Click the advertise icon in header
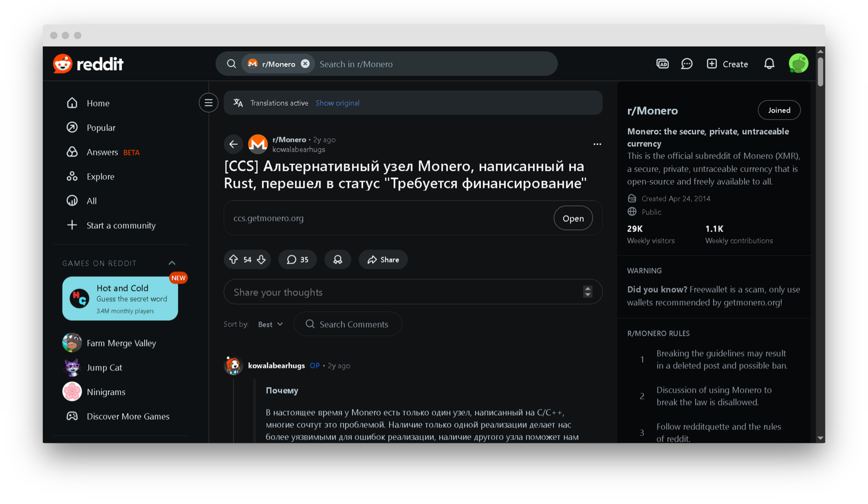The height and width of the screenshot is (504, 868). click(x=662, y=64)
